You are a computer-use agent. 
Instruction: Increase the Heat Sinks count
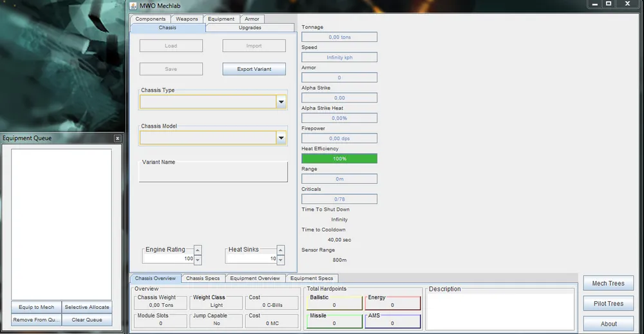(280, 250)
